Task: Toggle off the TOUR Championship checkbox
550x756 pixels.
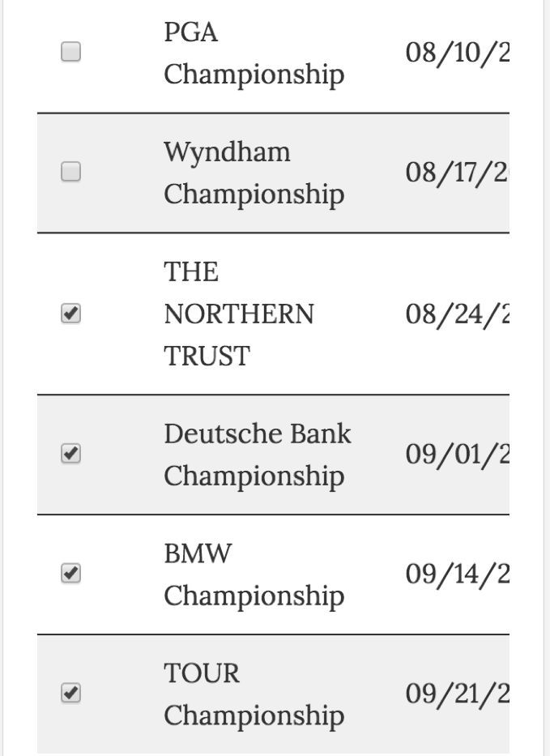Action: (71, 693)
